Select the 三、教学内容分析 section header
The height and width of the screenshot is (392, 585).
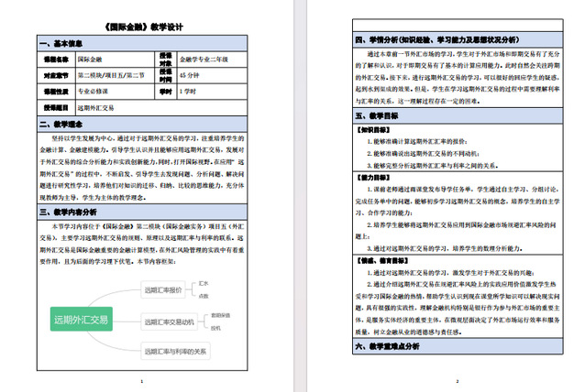click(x=70, y=212)
